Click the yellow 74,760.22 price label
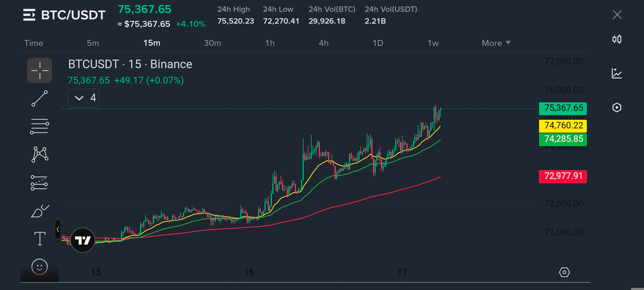 click(563, 126)
